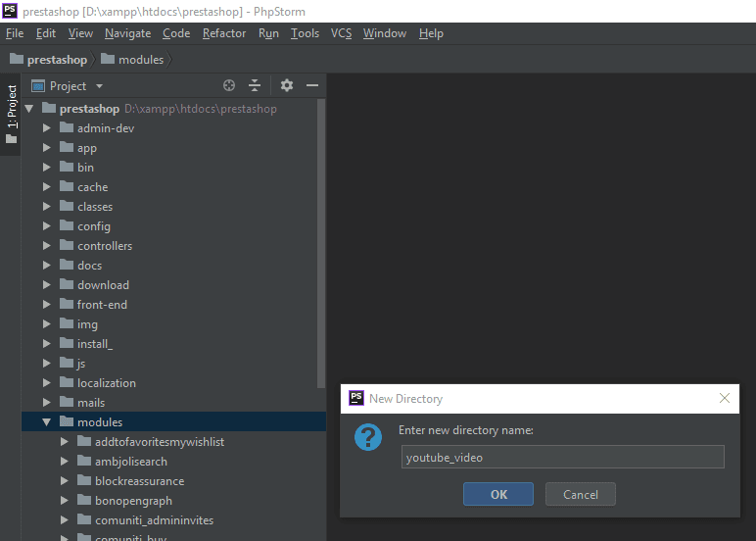Viewport: 756px width, 541px height.
Task: Open the Tools menu
Action: pos(305,33)
